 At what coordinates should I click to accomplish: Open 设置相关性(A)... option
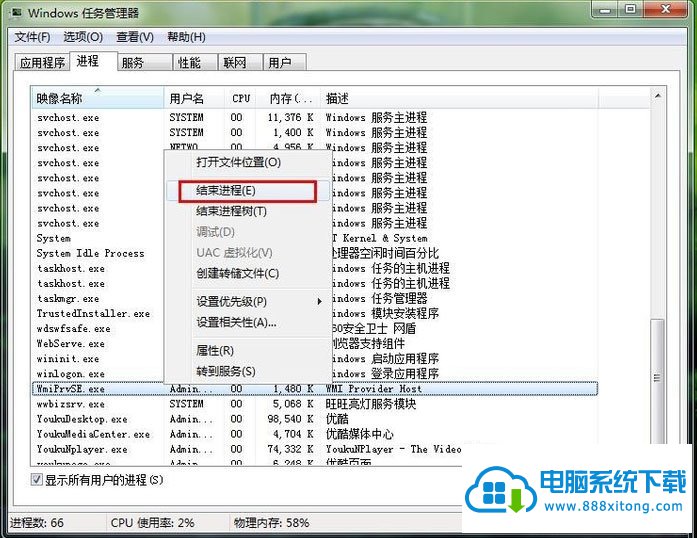[236, 322]
